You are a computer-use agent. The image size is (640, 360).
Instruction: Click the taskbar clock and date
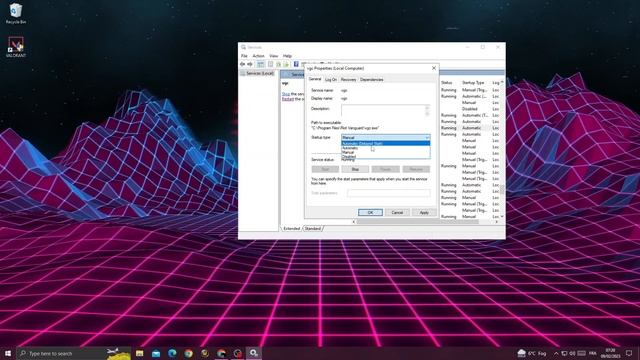click(610, 353)
